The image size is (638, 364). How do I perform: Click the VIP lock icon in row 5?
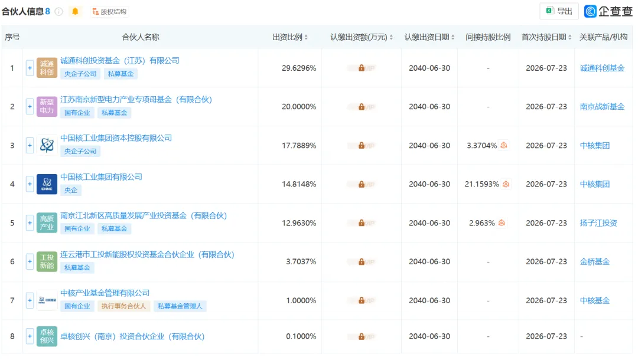coord(362,223)
